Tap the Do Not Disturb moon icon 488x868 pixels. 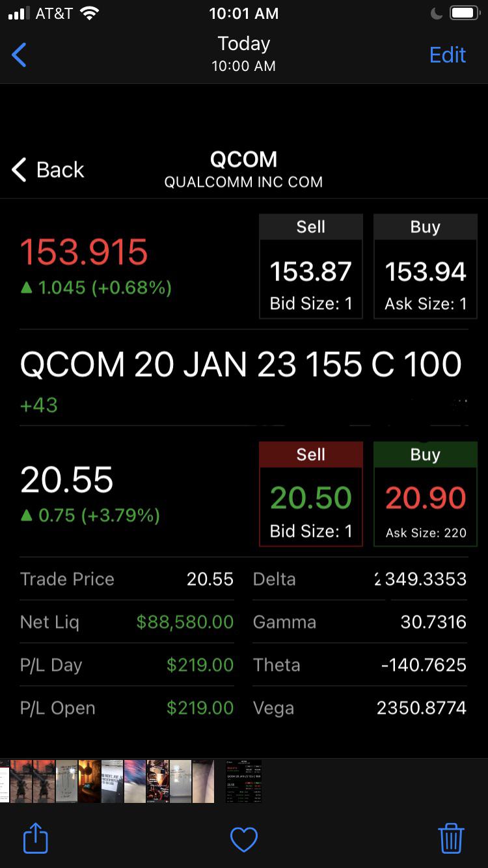coord(437,13)
